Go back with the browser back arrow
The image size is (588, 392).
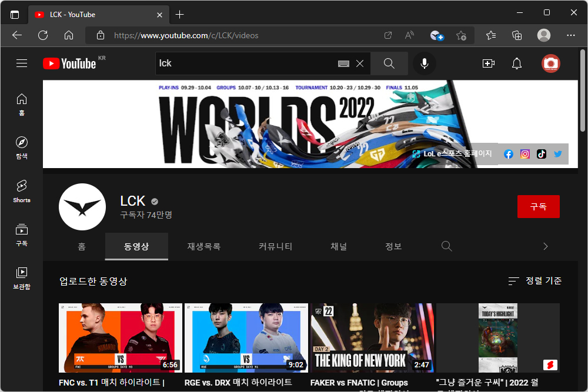pos(17,35)
